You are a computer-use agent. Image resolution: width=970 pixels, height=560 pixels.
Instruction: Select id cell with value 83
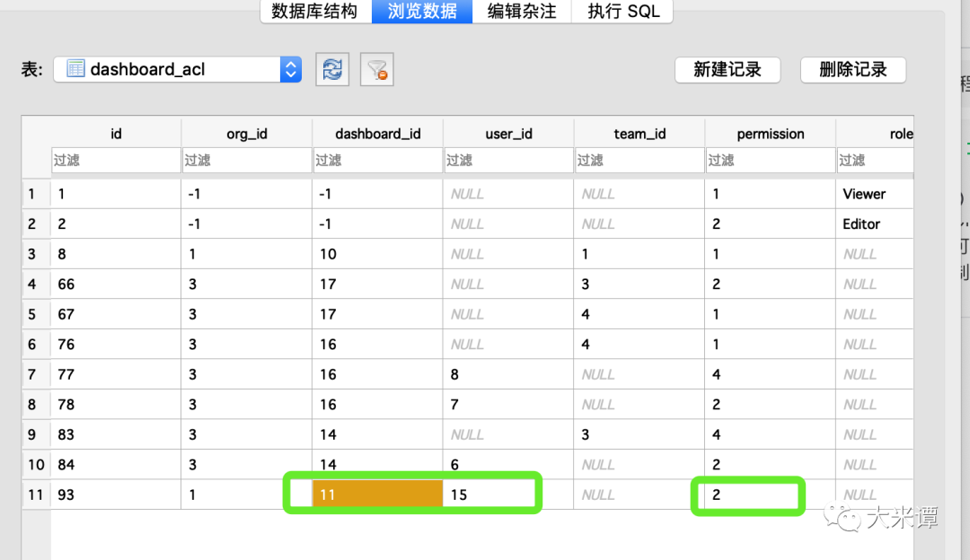tap(116, 434)
